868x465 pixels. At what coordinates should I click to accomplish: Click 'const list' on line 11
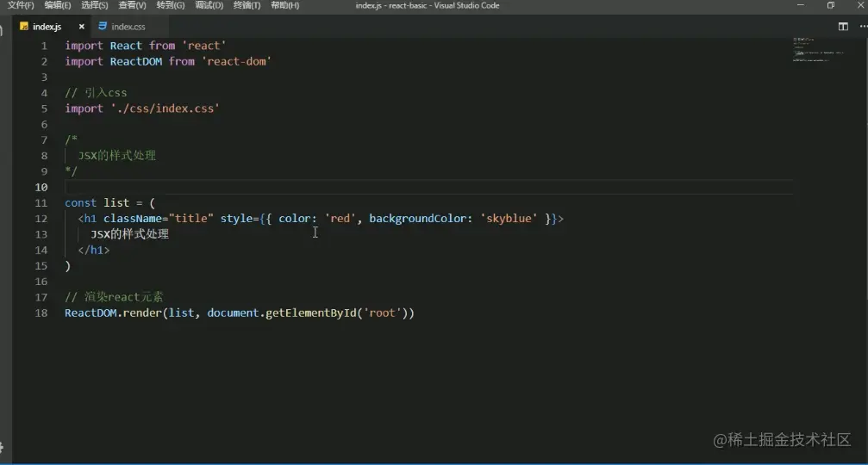tap(97, 203)
